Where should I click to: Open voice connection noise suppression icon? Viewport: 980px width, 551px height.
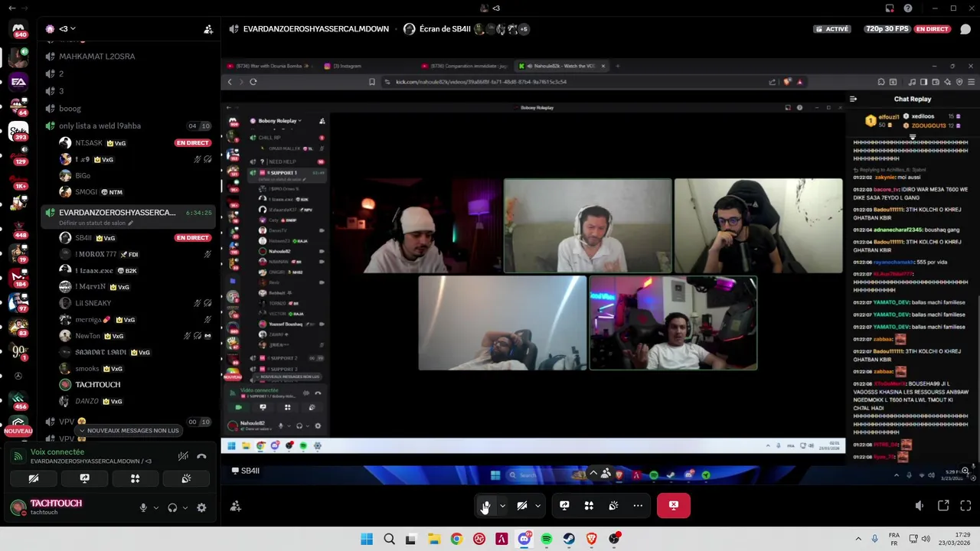point(183,456)
